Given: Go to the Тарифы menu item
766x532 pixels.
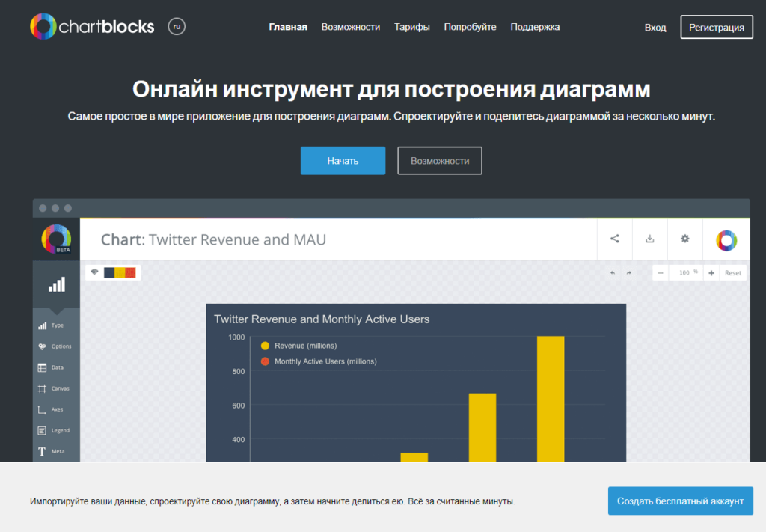Looking at the screenshot, I should tap(412, 27).
